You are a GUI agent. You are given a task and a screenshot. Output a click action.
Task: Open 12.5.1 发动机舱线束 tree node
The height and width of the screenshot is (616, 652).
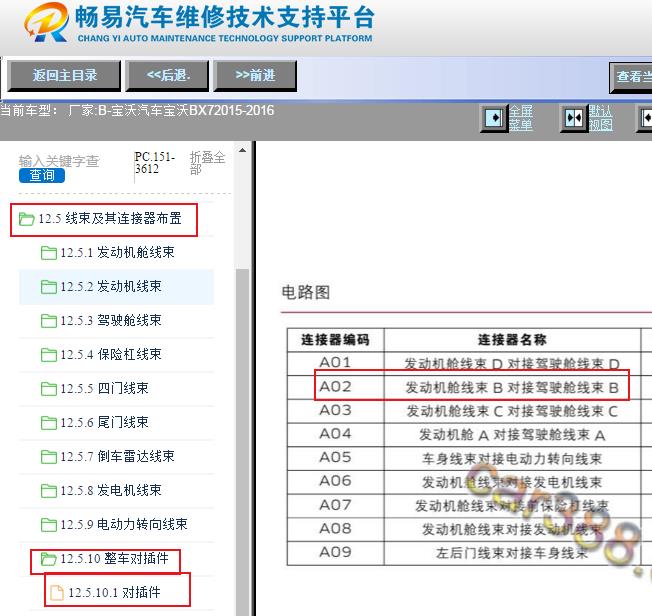117,253
